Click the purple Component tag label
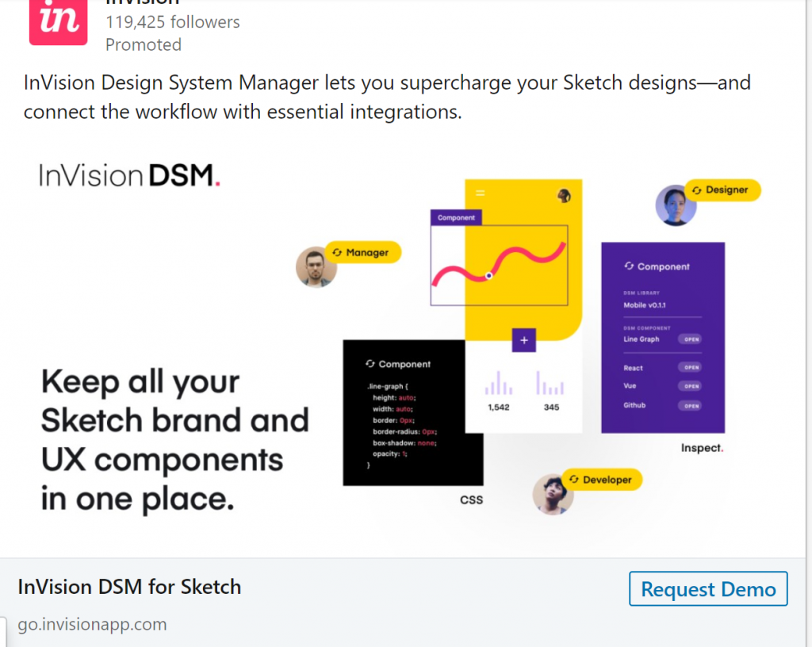This screenshot has height=647, width=812. pyautogui.click(x=456, y=217)
